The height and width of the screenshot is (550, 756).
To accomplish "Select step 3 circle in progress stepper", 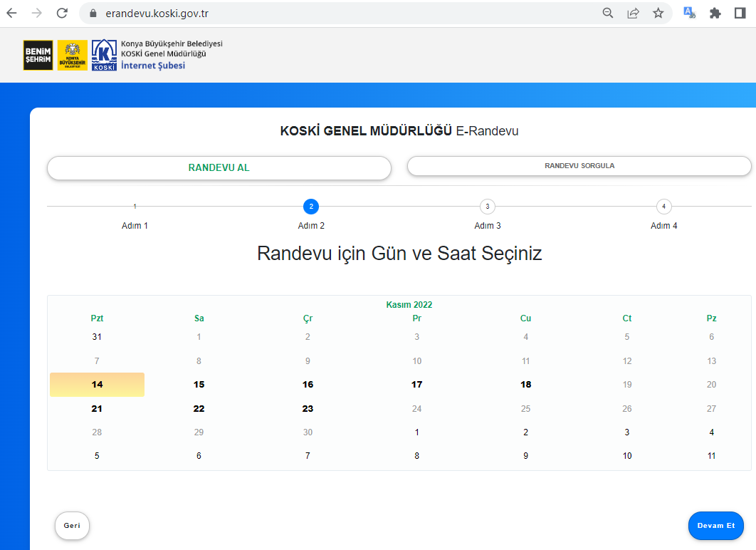I will coord(488,207).
